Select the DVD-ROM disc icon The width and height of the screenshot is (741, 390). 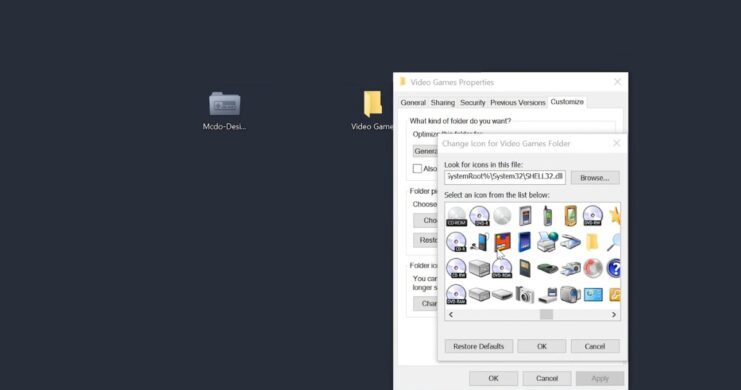502,268
